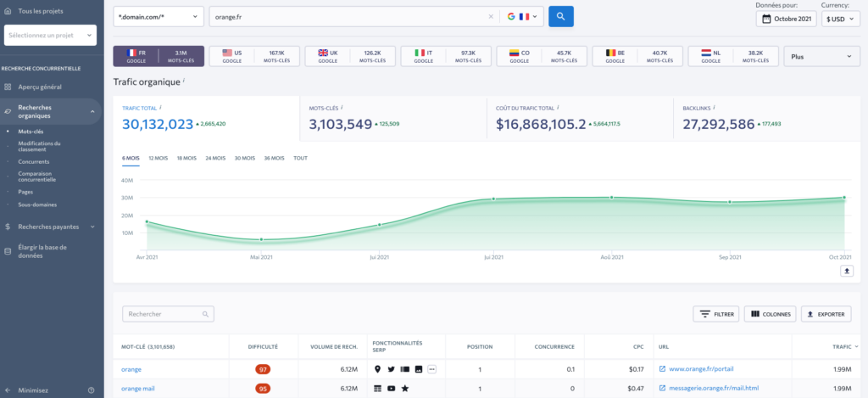Clear the orange.fr search field with X

tap(491, 17)
